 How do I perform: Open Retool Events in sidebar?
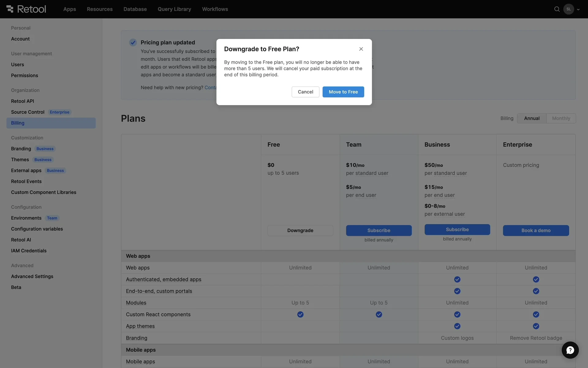[x=26, y=182]
